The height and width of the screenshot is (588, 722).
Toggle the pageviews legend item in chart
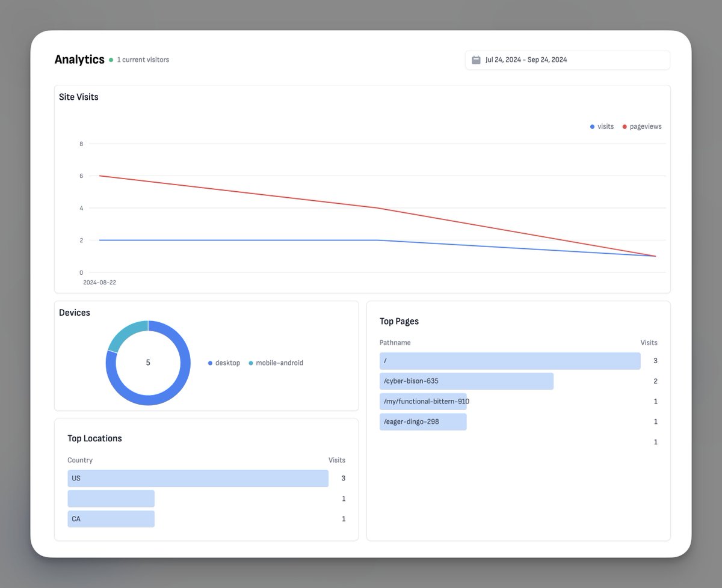pos(642,127)
